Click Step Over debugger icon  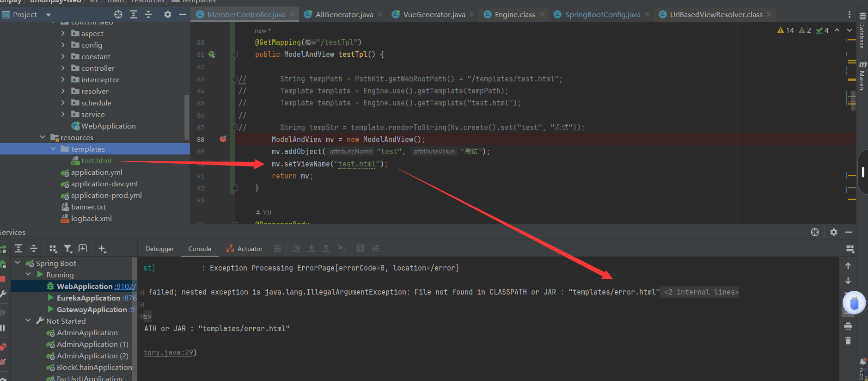coord(296,248)
